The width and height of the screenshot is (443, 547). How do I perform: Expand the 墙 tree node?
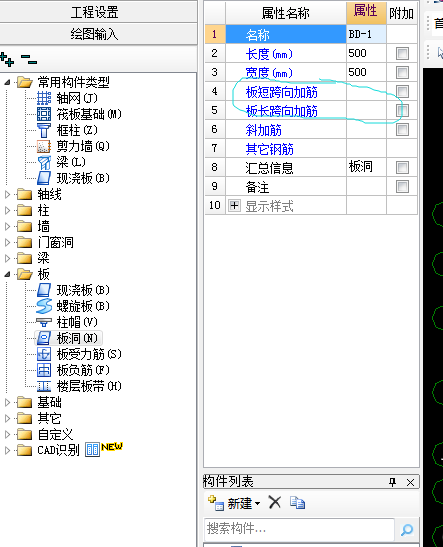7,226
